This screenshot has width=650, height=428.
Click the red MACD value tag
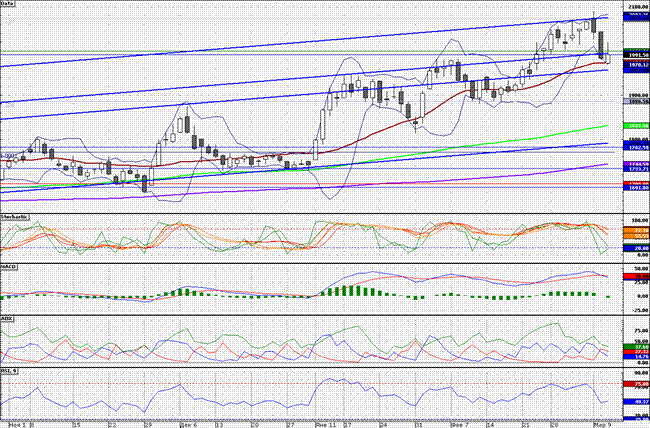click(634, 275)
